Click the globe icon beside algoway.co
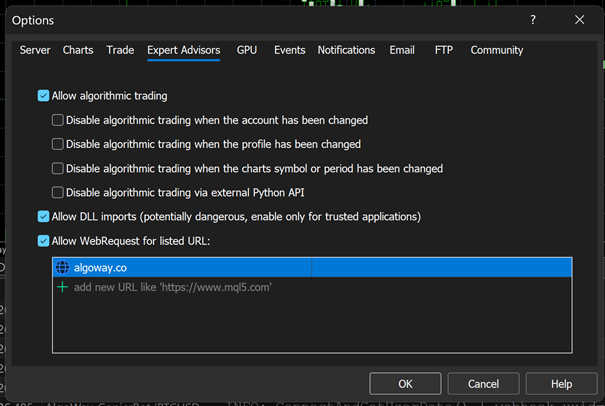This screenshot has height=406, width=605. click(62, 267)
